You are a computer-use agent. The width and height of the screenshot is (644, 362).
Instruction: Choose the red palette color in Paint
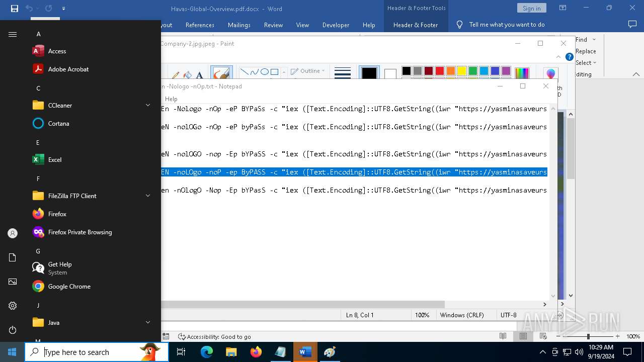coord(439,71)
